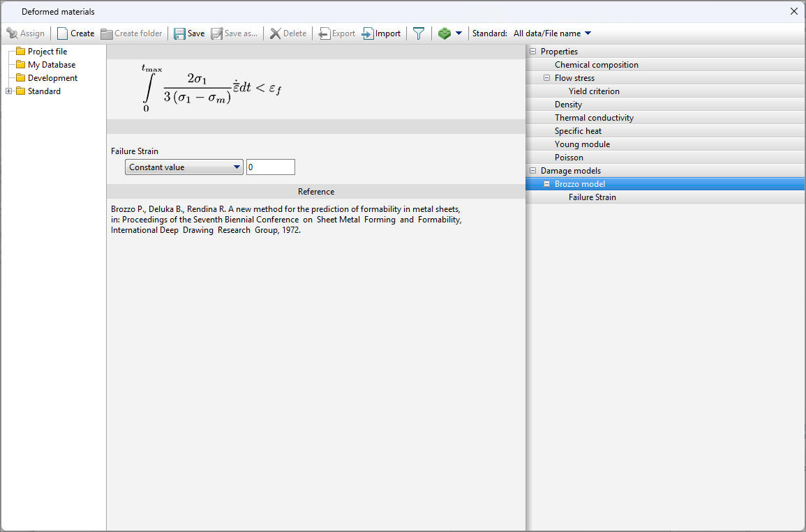Collapse the Flow stress section
This screenshot has height=532, width=806.
[547, 78]
